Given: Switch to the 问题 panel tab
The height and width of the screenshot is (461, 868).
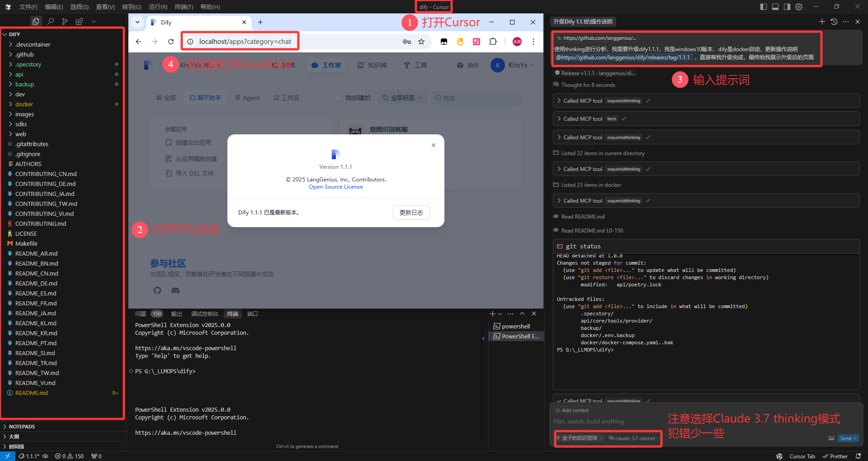Looking at the screenshot, I should click(141, 314).
